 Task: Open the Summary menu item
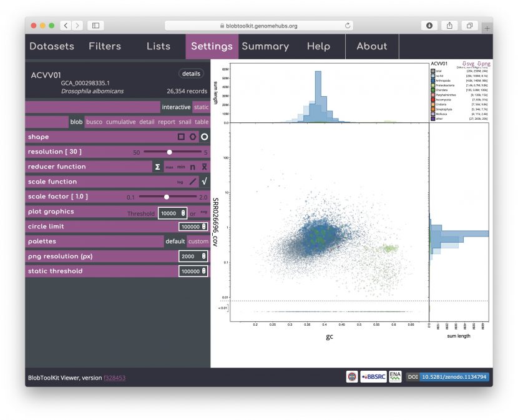click(x=266, y=46)
